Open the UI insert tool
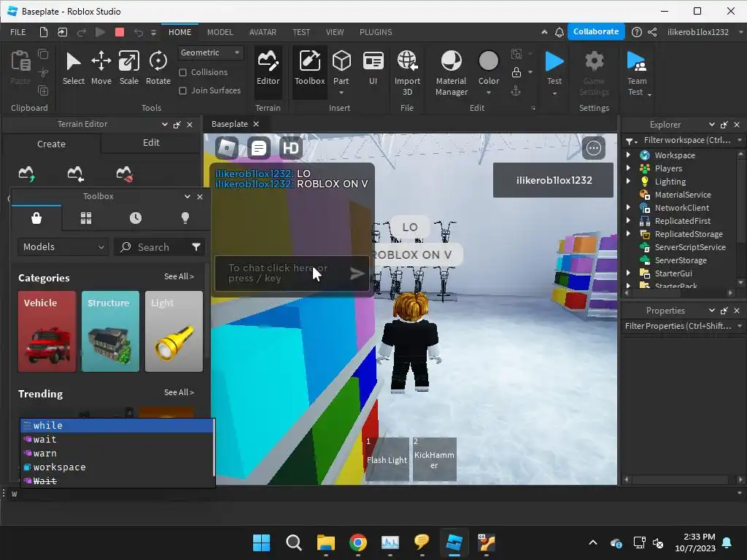Viewport: 747px width, 560px height. click(x=373, y=69)
